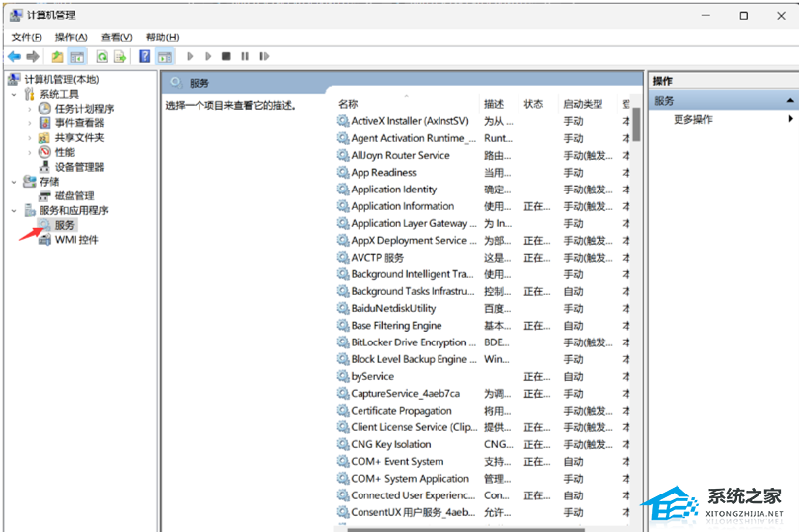Viewport: 799px width, 532px height.
Task: Open the 文件(F) menu
Action: [27, 38]
